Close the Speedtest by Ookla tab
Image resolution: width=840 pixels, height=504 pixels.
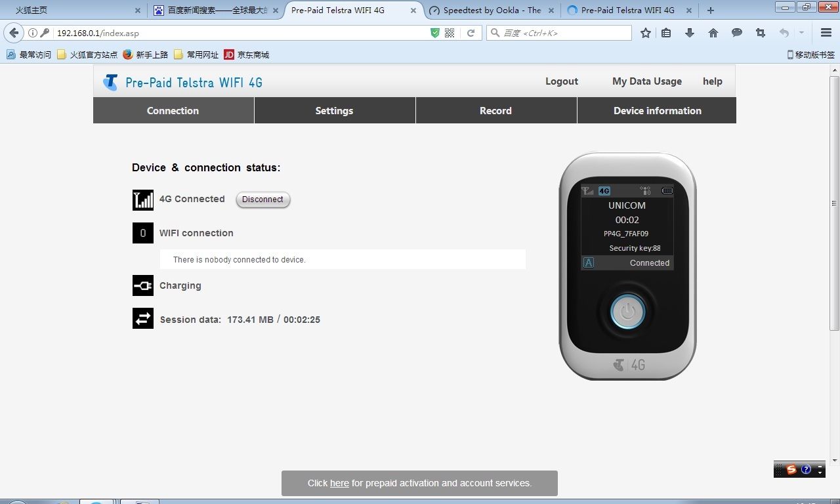click(551, 10)
